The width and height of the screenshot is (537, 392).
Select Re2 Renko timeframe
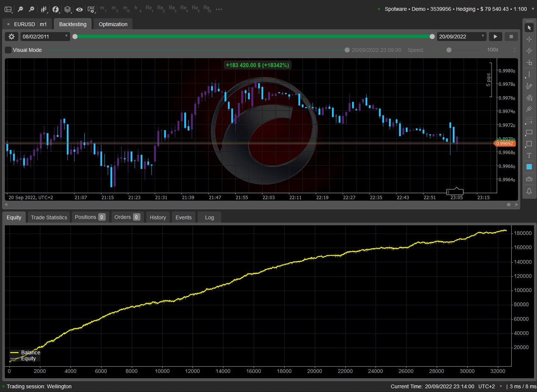coord(161,9)
